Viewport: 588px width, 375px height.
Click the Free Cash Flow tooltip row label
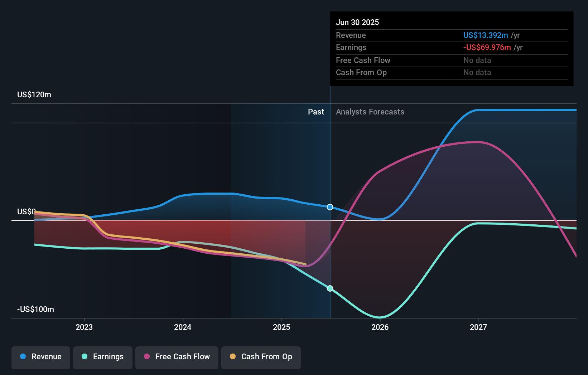click(363, 60)
